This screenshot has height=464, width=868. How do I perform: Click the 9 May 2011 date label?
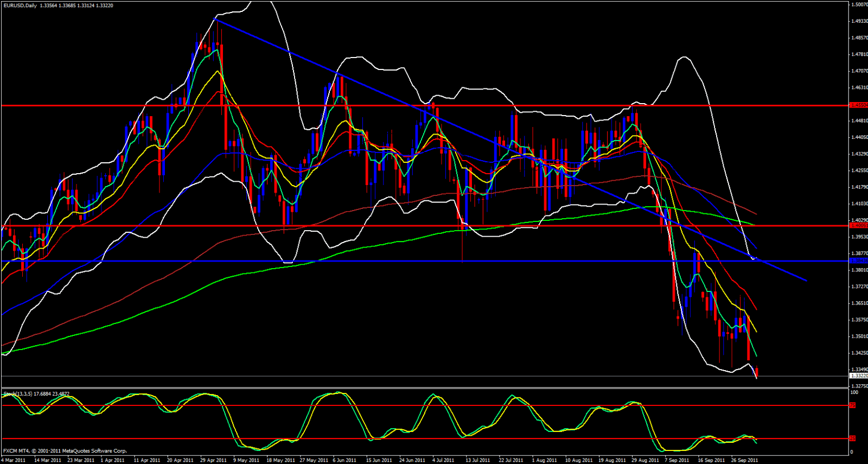tap(246, 460)
